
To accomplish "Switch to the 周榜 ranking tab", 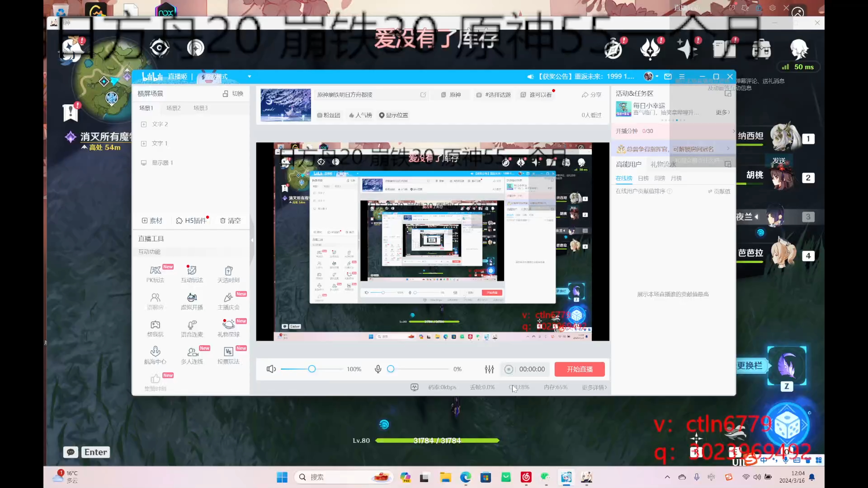I will pyautogui.click(x=660, y=178).
